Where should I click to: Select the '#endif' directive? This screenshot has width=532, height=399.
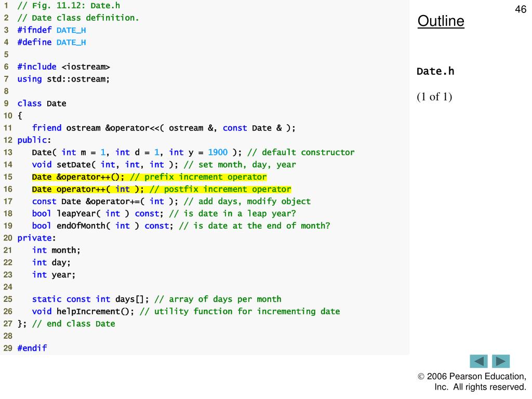(x=32, y=348)
